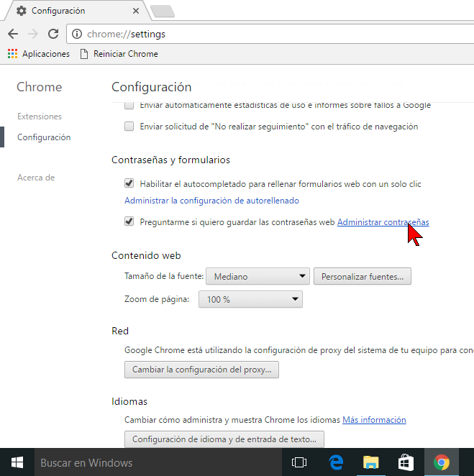Open File Explorer from taskbar
Screen dimensions: 474x476
[371, 462]
